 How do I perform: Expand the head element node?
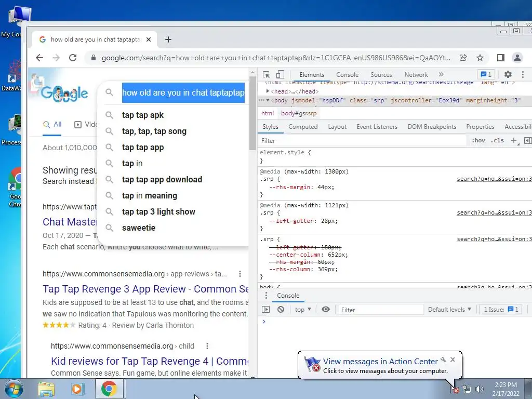tap(268, 91)
